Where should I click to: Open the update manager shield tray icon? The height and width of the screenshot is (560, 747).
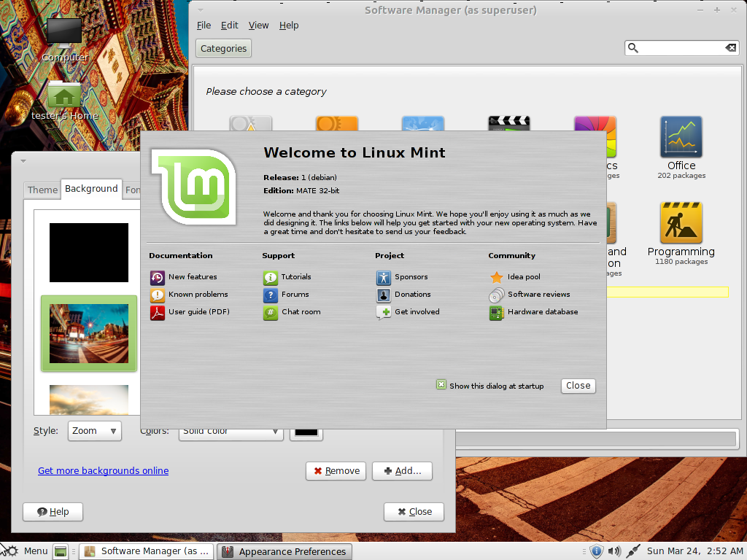pos(596,551)
